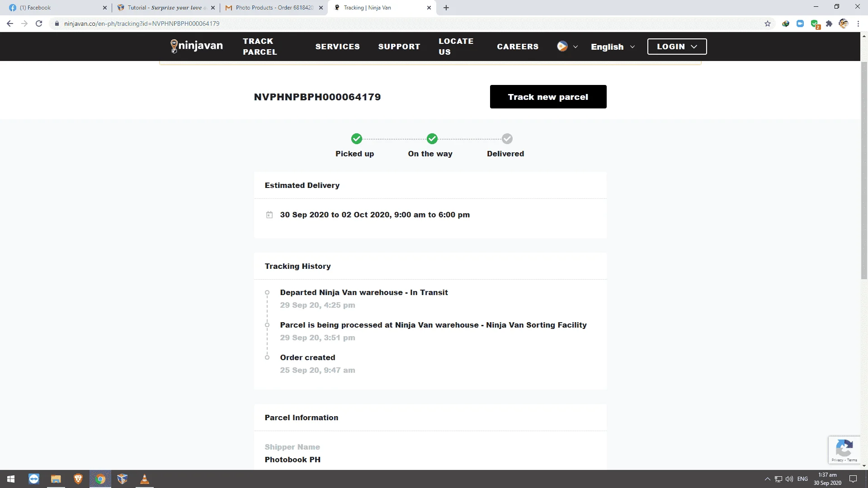Open VLC media player from the taskbar
Viewport: 868px width, 488px height.
[x=145, y=479]
